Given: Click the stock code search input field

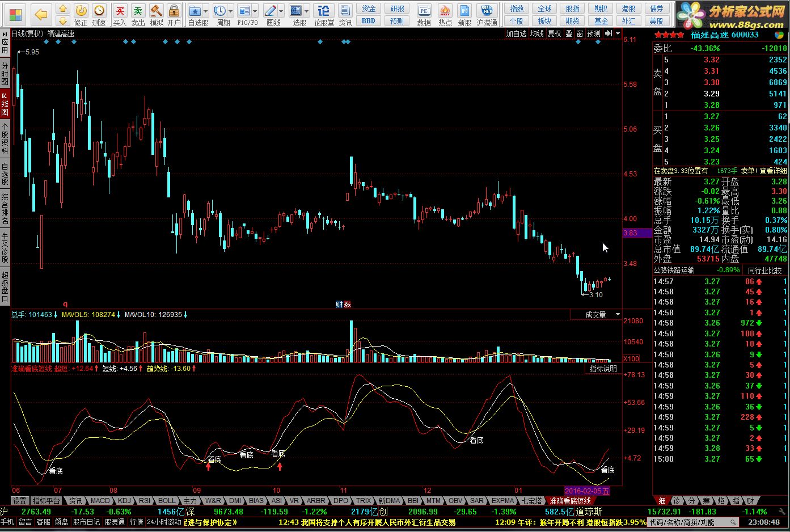Looking at the screenshot, I should coord(694,522).
